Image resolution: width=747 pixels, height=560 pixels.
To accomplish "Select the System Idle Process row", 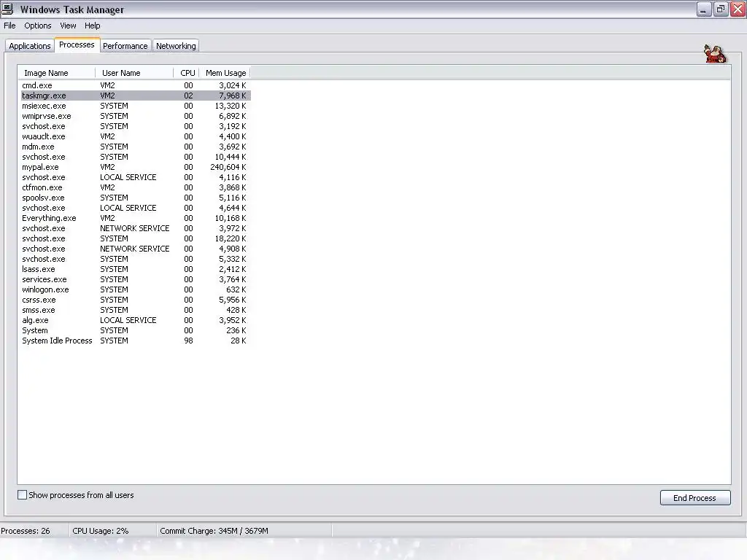I will [x=135, y=341].
